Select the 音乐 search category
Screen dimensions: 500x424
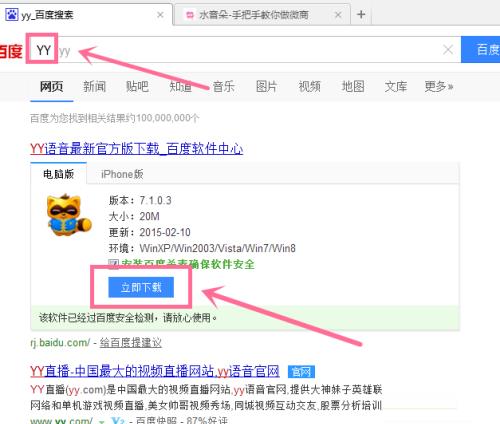point(223,87)
